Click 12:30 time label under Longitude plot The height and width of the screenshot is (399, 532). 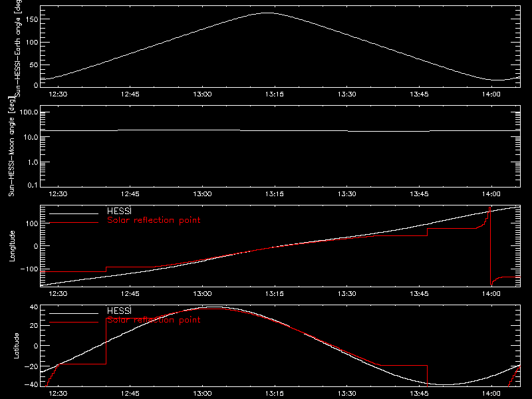pyautogui.click(x=58, y=293)
